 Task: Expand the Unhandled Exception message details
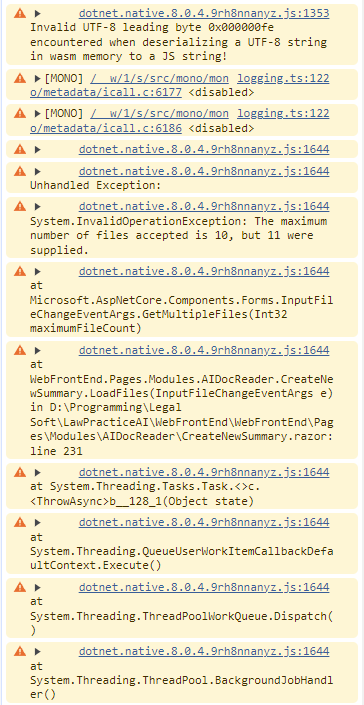[x=38, y=171]
